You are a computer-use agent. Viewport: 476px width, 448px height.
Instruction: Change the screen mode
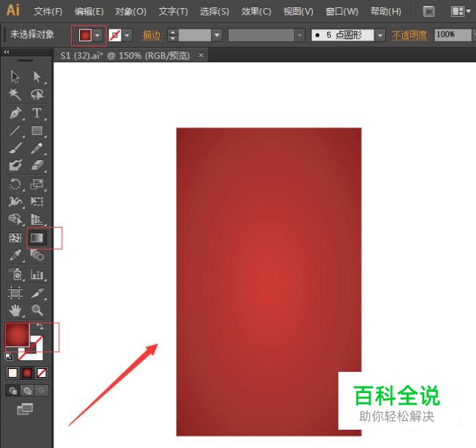pos(25,409)
